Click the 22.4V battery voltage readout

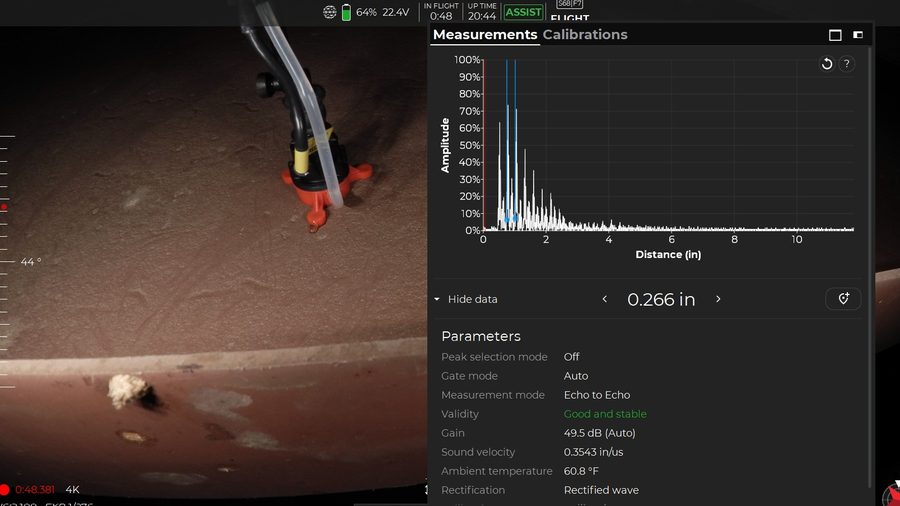tap(395, 12)
